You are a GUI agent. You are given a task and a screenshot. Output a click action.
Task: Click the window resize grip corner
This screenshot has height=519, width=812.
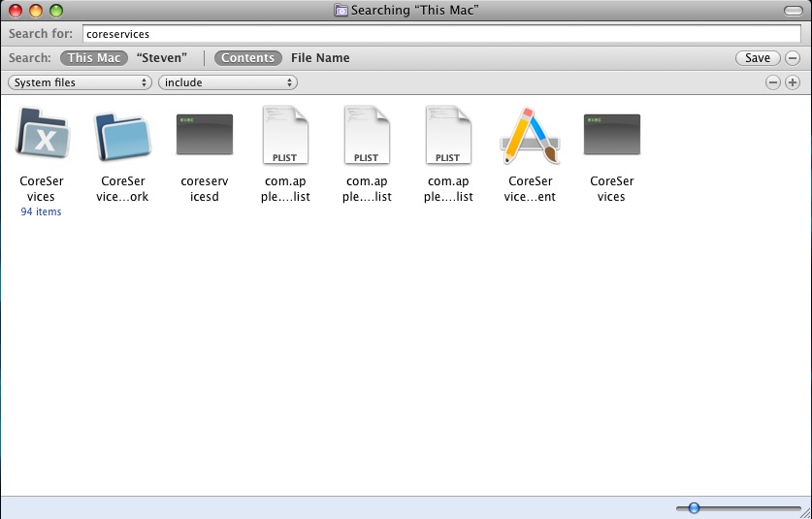[x=805, y=512]
